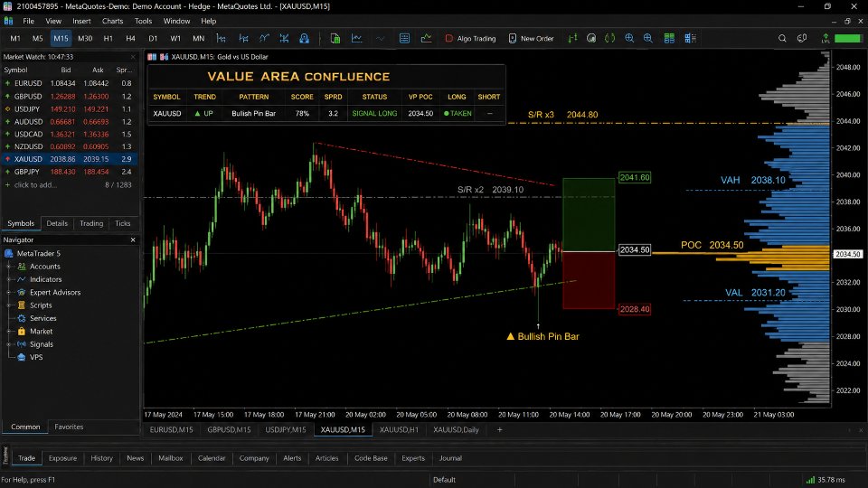The height and width of the screenshot is (488, 868).
Task: Click the round clock-like toolbar icon
Action: point(591,38)
